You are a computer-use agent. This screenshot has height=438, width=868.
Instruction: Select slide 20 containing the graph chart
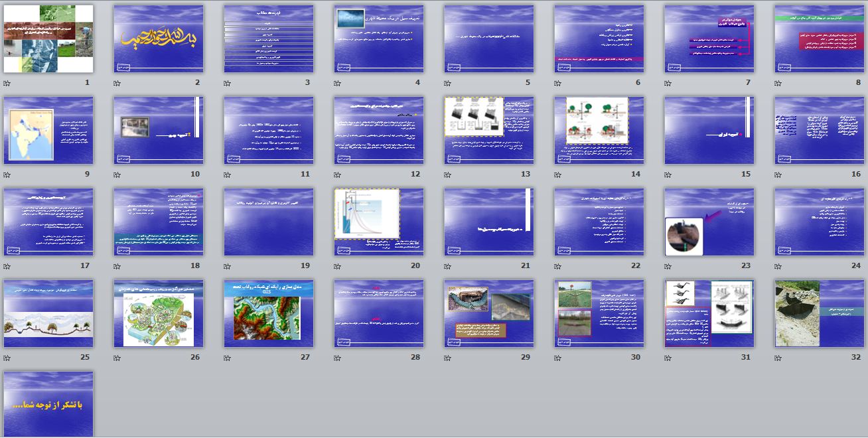pyautogui.click(x=379, y=222)
